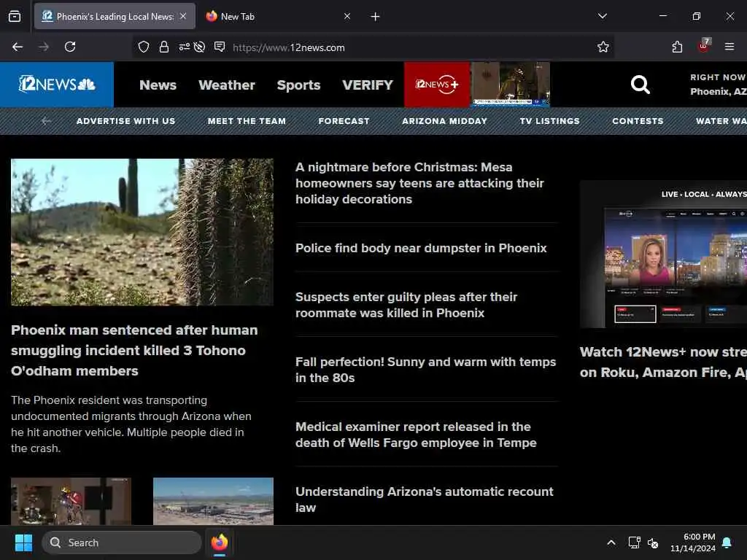Open Arizona Midday link

pyautogui.click(x=444, y=121)
